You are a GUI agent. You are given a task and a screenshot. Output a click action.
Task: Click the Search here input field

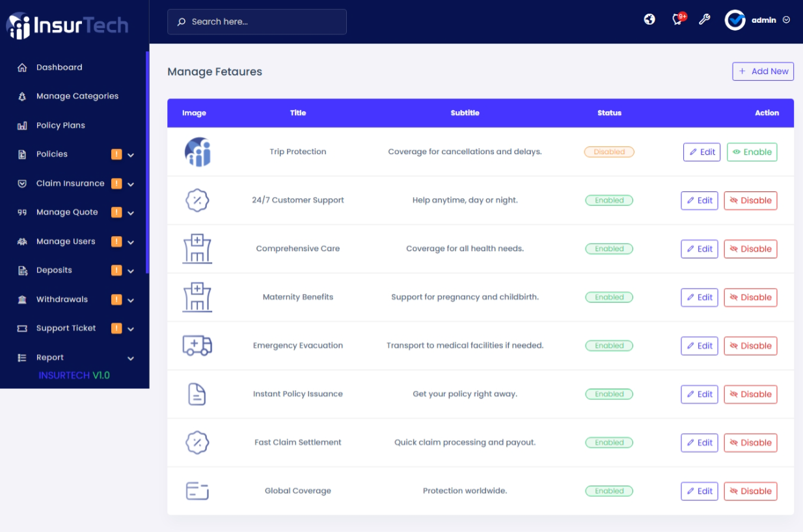pyautogui.click(x=257, y=21)
